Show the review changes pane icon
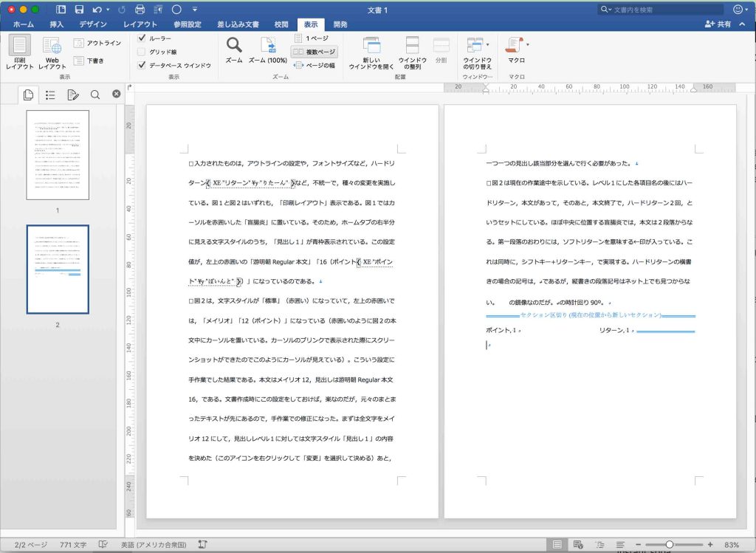Viewport: 756px width, 553px height. pos(73,95)
